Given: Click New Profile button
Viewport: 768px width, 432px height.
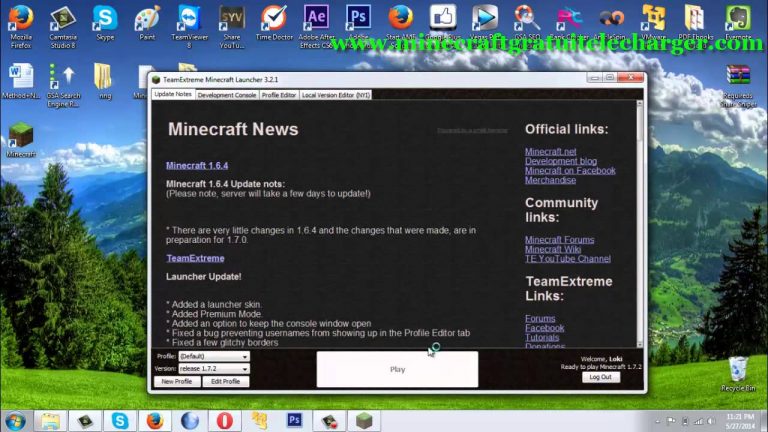Looking at the screenshot, I should (177, 381).
